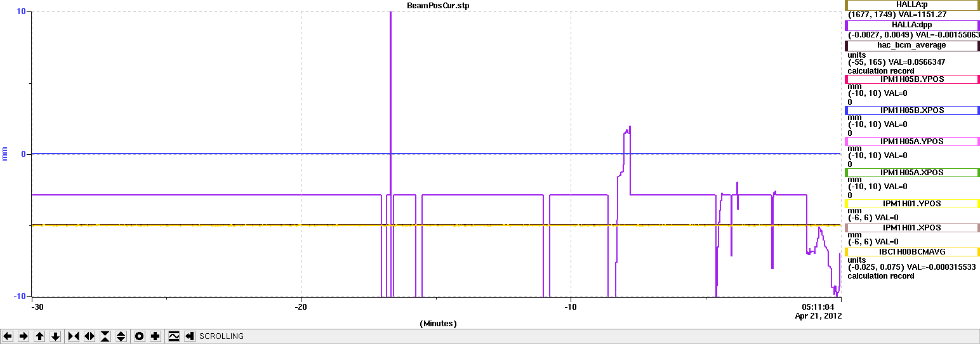Viewport: 980px width, 344px height.
Task: Click the y-axis 10 tick label
Action: (x=21, y=11)
